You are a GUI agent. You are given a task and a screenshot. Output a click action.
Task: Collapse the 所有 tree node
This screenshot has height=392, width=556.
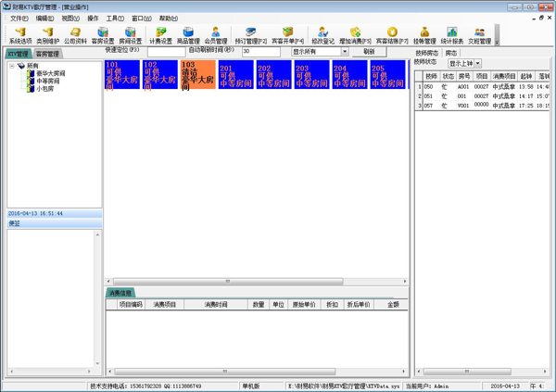tap(12, 66)
